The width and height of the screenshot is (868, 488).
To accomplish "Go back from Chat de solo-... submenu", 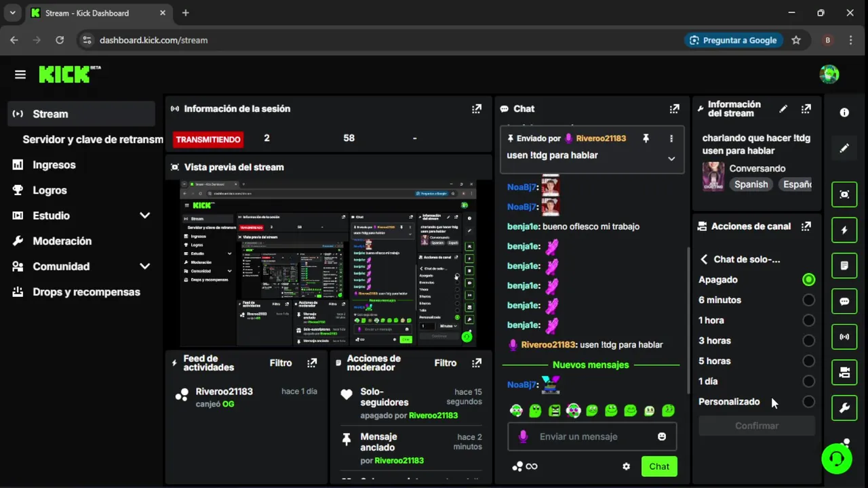I will [704, 259].
